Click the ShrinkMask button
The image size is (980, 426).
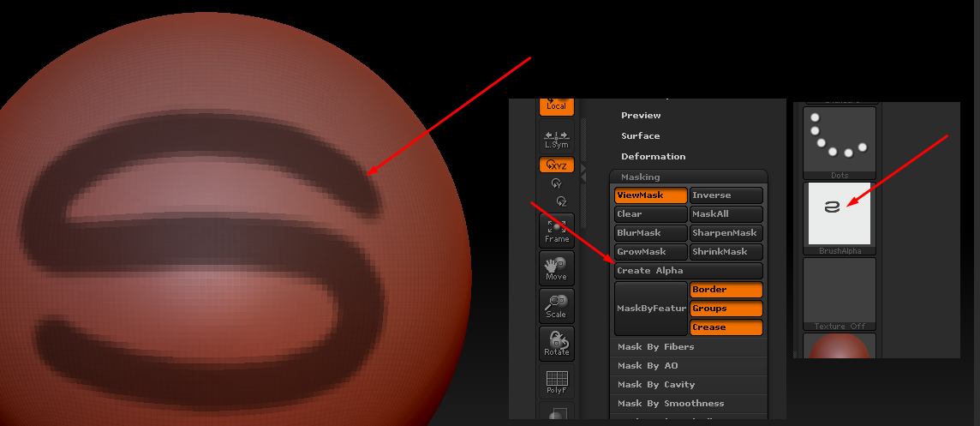(726, 251)
